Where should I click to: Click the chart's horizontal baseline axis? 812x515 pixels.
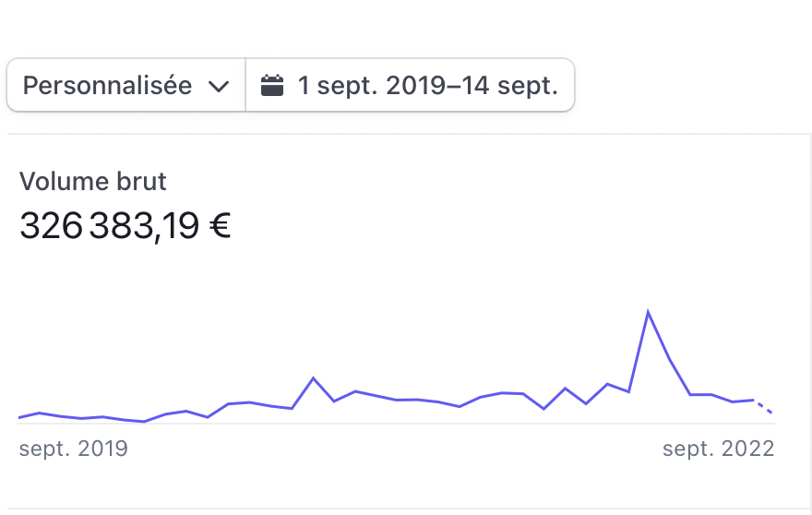pos(397,424)
